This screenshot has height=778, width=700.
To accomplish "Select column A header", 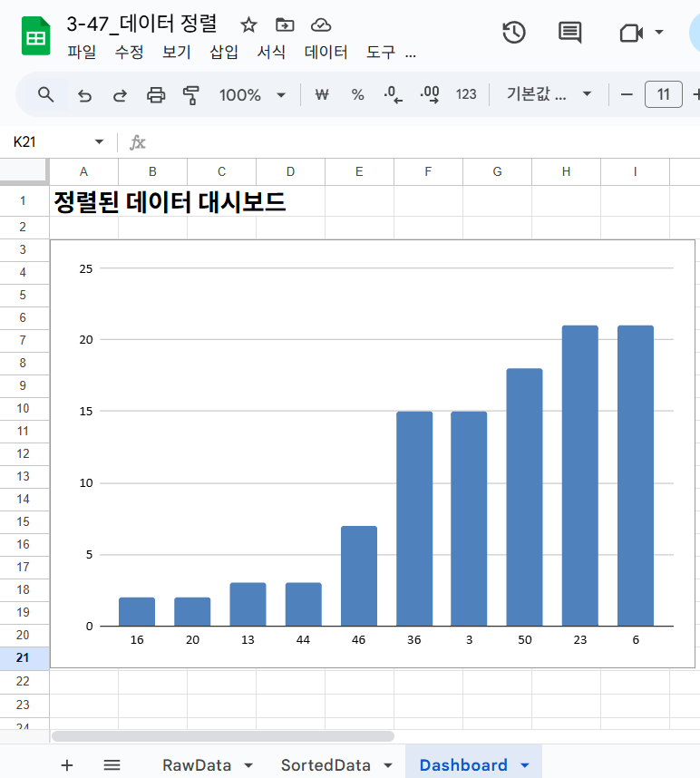I will click(83, 171).
